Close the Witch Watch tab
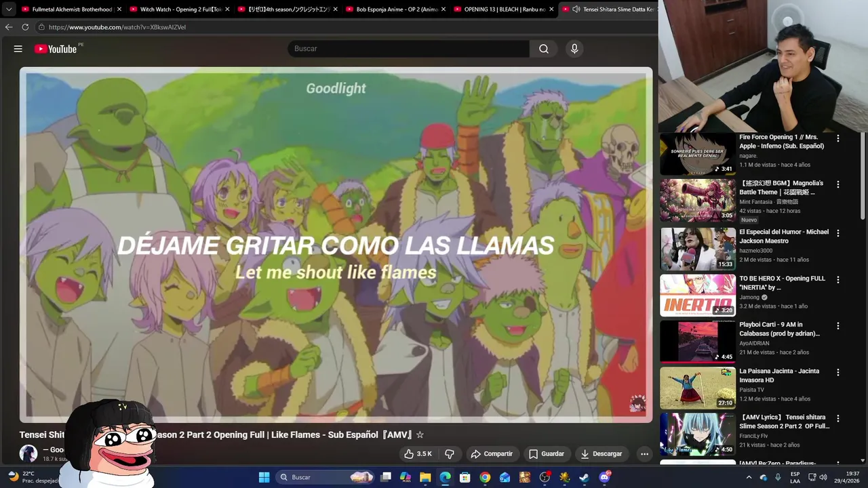The image size is (868, 488). [x=227, y=9]
